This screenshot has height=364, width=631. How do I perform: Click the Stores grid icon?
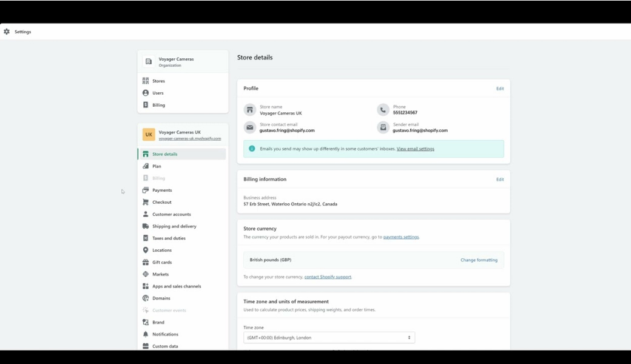[146, 81]
